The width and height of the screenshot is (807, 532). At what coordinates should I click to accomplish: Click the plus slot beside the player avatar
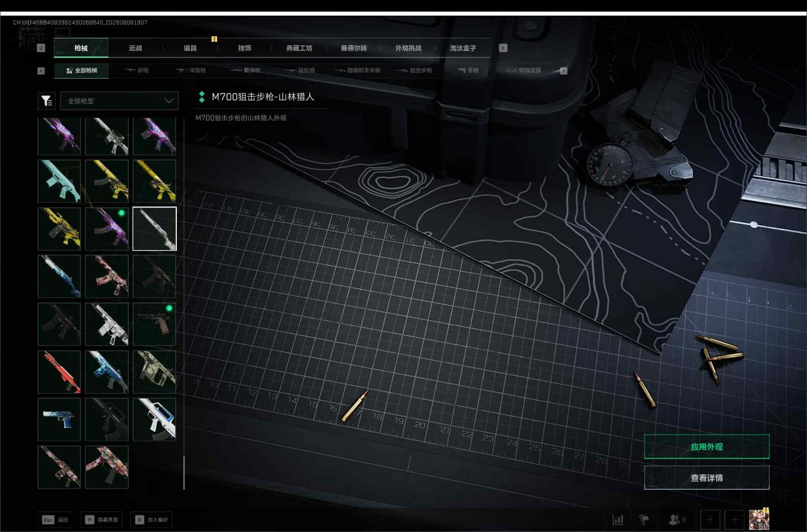tap(734, 519)
